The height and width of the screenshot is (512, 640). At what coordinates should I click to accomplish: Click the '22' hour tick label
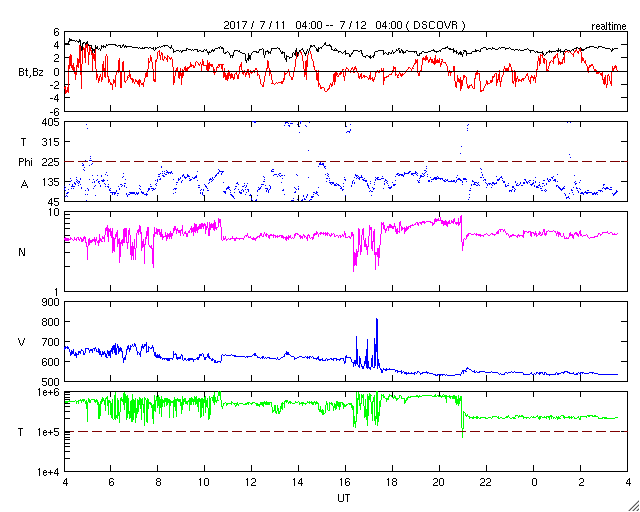[x=487, y=482]
